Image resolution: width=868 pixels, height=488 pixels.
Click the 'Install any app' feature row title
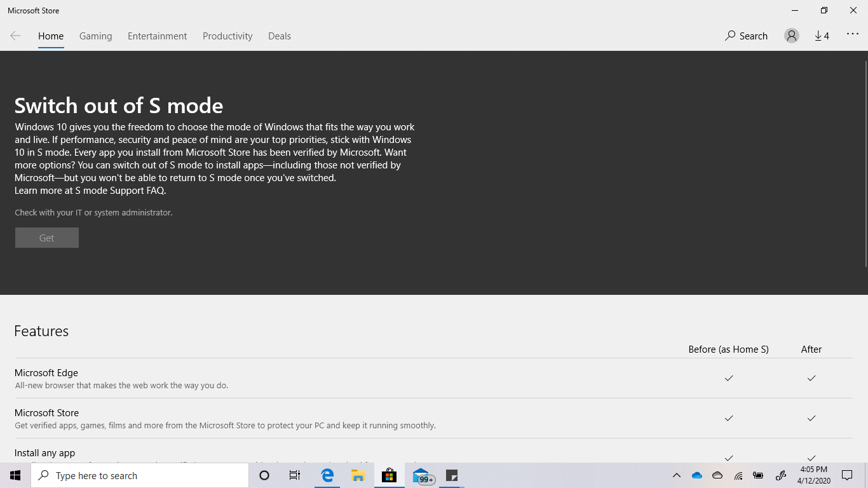(x=44, y=453)
